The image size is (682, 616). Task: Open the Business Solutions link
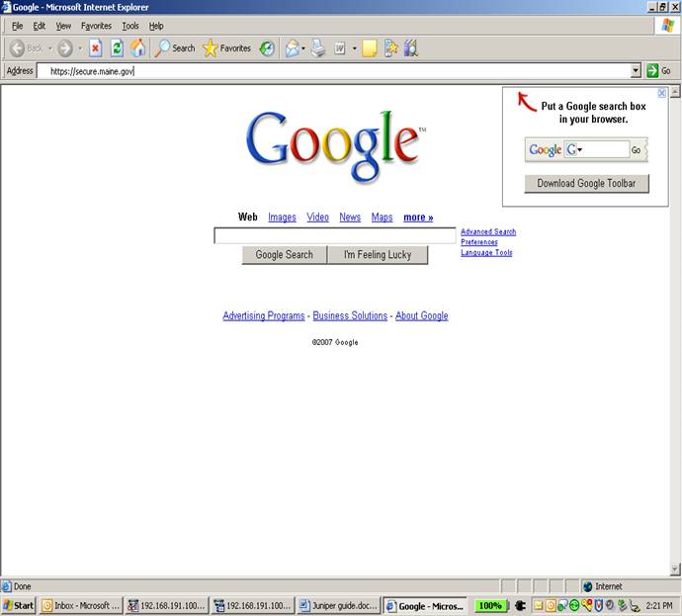point(350,315)
